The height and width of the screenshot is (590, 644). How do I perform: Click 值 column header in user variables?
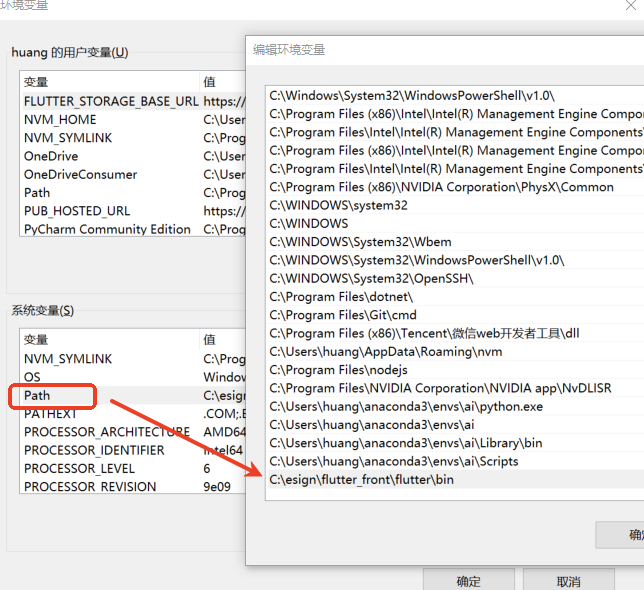tap(222, 82)
